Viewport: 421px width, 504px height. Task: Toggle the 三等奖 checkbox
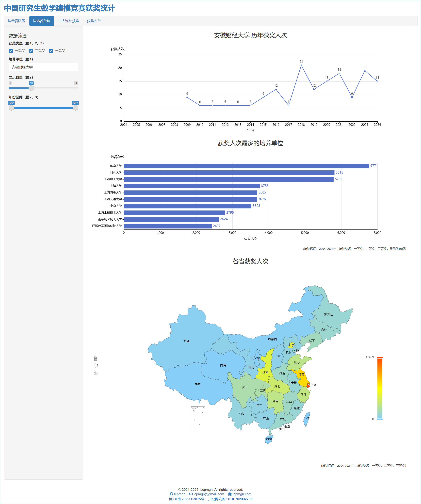(x=51, y=51)
